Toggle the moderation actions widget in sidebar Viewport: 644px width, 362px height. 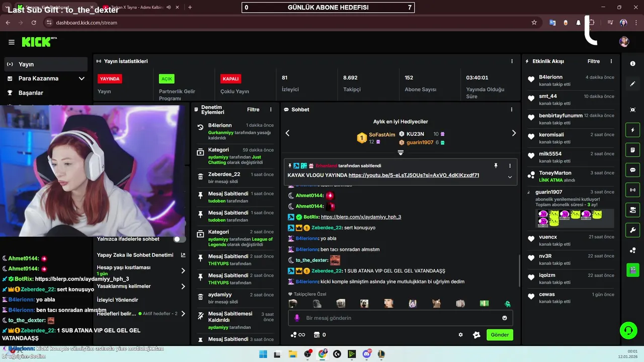pos(633,210)
